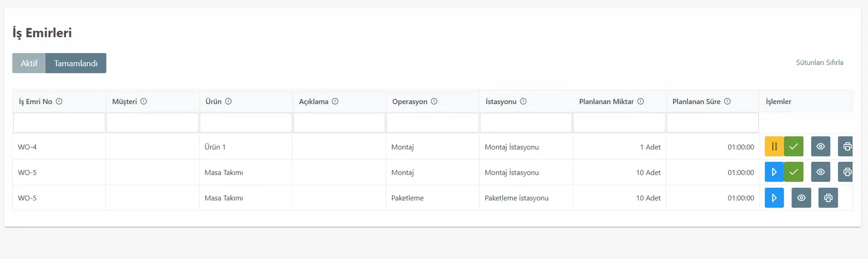This screenshot has height=259, width=868.
Task: View details of WO-5 Paketleme row
Action: (801, 198)
